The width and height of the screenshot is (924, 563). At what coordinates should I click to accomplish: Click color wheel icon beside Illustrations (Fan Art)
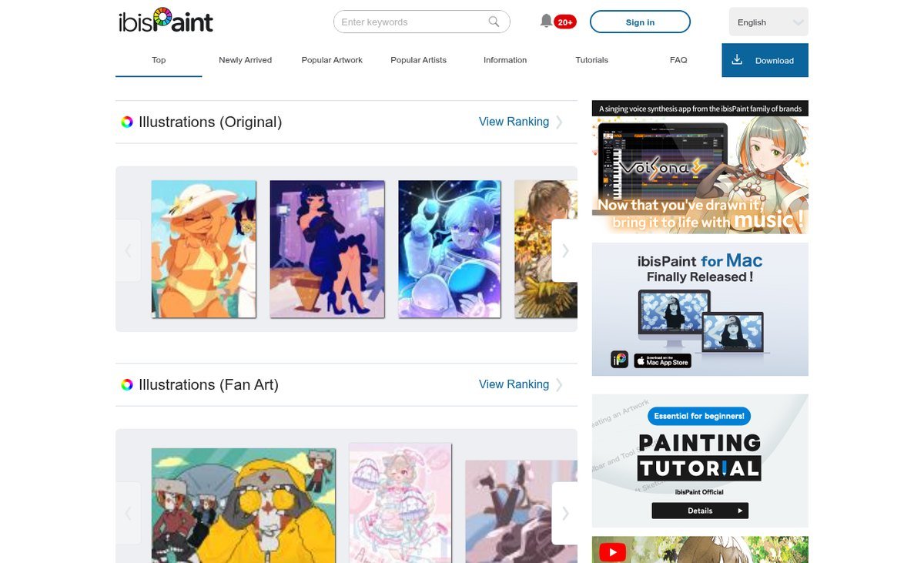[x=127, y=384]
